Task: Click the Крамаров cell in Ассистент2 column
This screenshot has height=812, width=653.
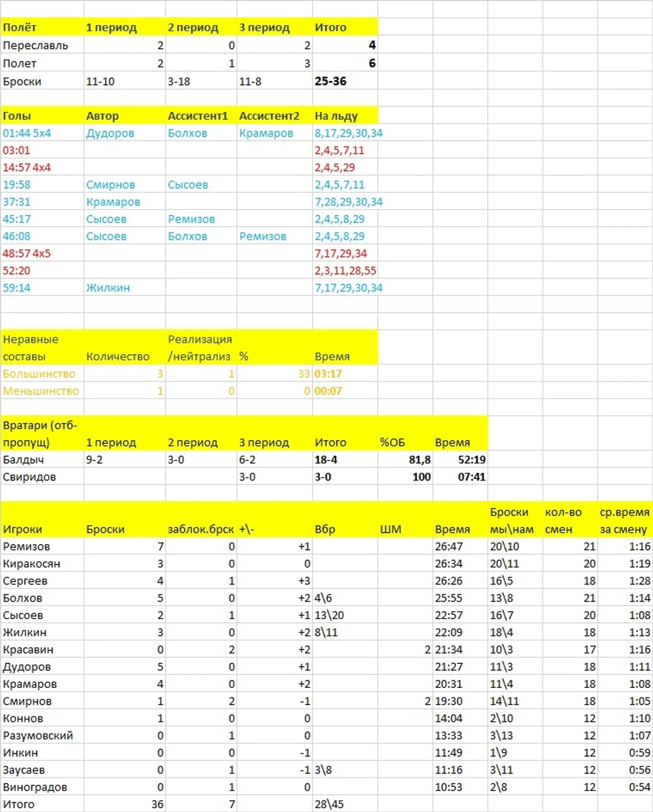Action: tap(274, 133)
